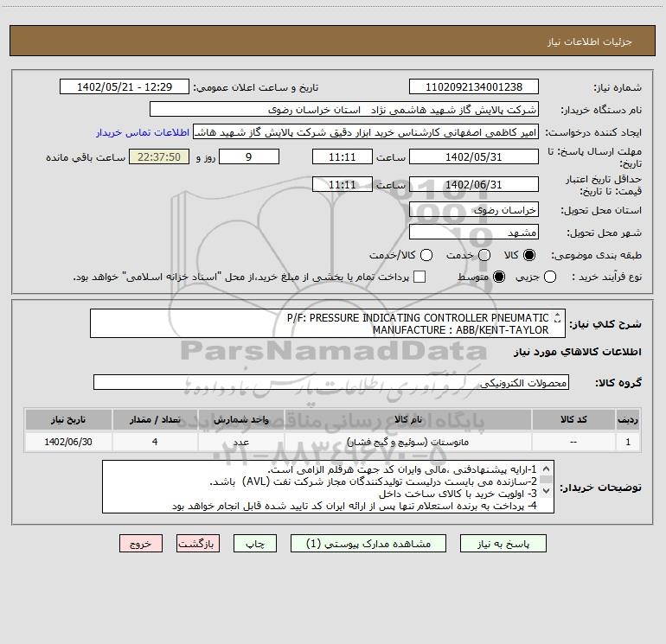Click the عدد unit cell
The height and width of the screenshot is (644, 666).
tap(240, 442)
